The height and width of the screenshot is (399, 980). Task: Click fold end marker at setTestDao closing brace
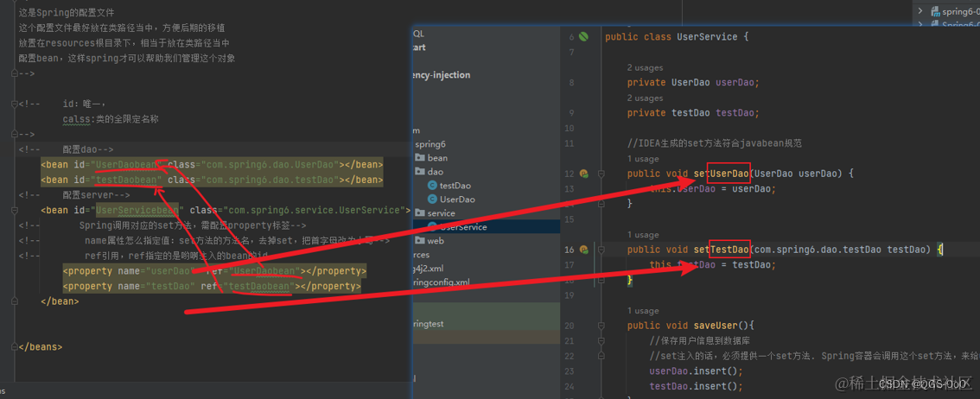[601, 281]
